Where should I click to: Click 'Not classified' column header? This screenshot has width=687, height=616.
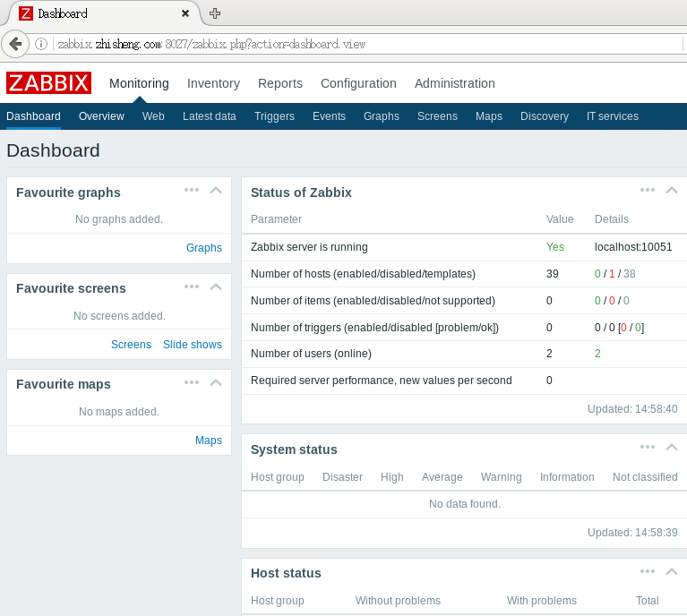pyautogui.click(x=645, y=476)
